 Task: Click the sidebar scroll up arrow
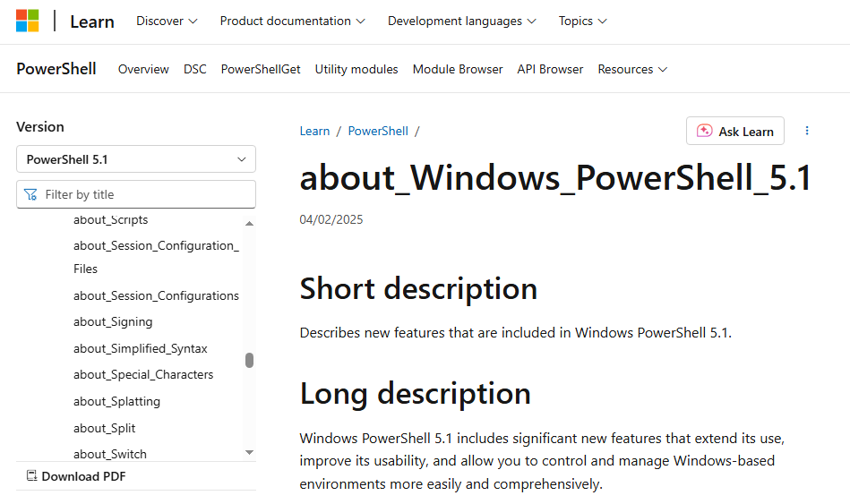[249, 223]
